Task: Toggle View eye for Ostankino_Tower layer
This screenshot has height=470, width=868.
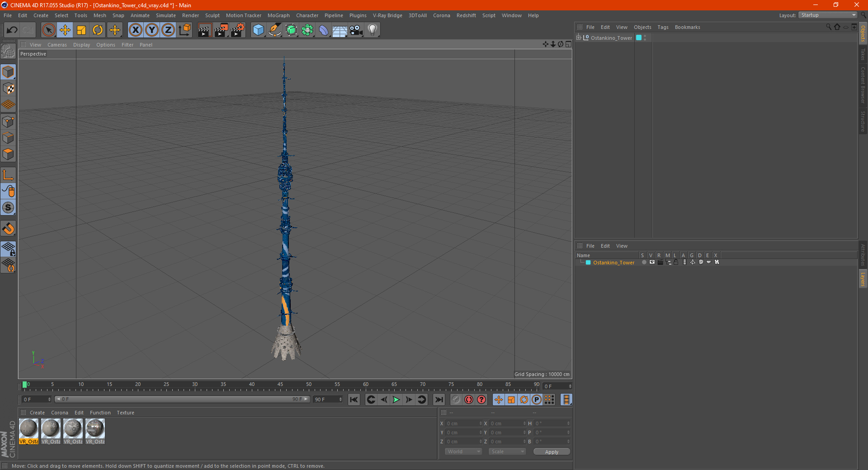Action: point(652,262)
